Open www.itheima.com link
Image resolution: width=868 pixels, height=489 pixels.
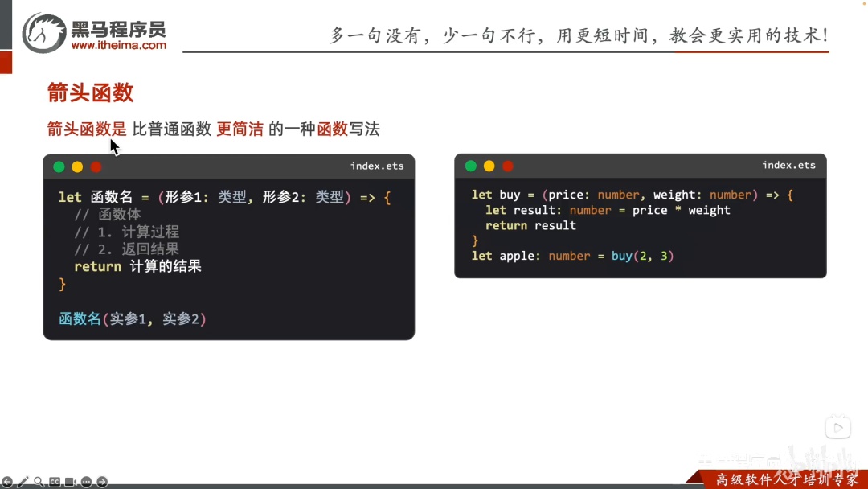[x=118, y=45]
